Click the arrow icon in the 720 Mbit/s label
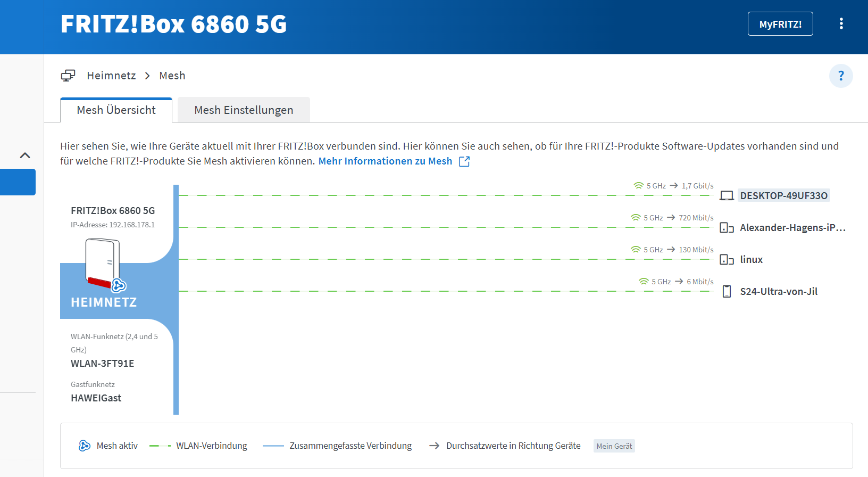This screenshot has width=868, height=477. click(671, 217)
